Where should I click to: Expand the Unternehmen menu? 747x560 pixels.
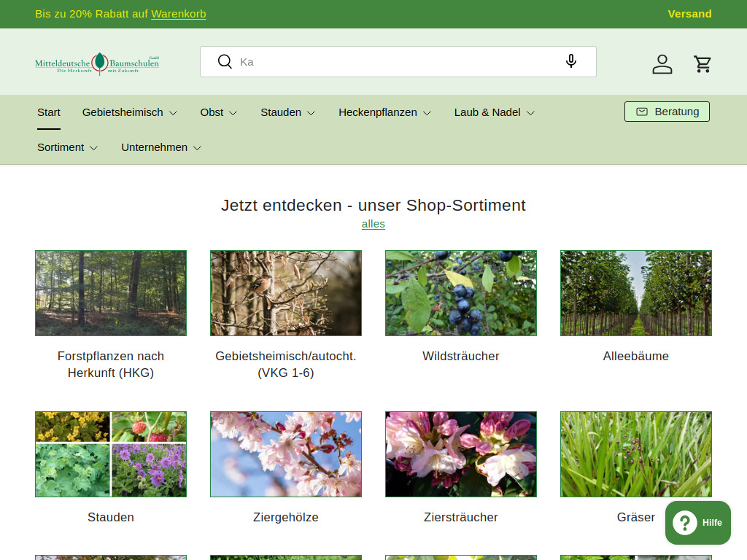point(160,147)
